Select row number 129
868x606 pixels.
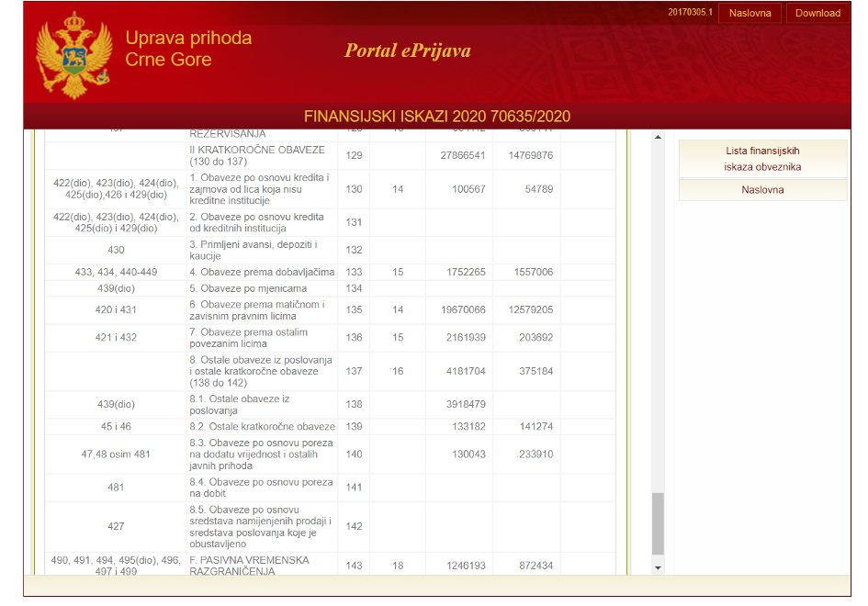(x=354, y=155)
